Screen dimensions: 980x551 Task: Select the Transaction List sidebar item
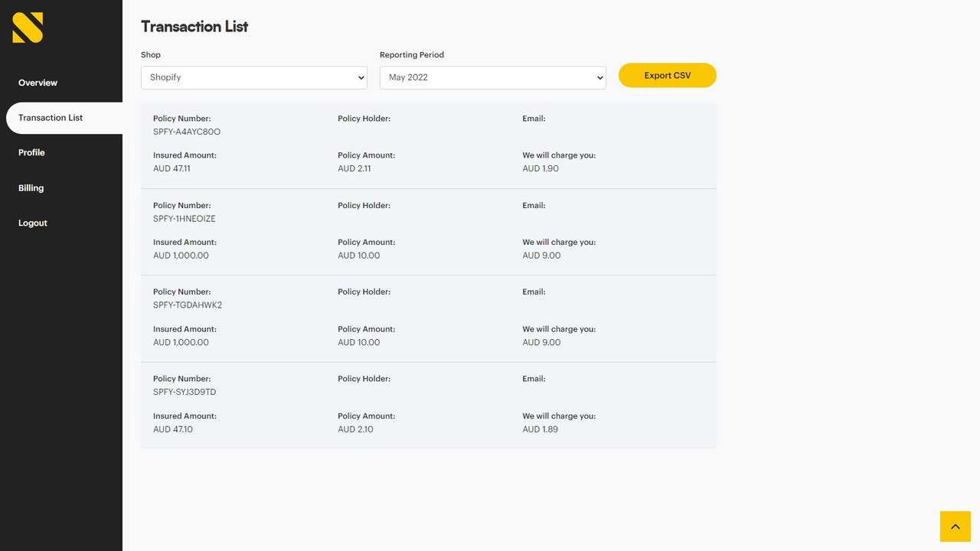click(50, 118)
